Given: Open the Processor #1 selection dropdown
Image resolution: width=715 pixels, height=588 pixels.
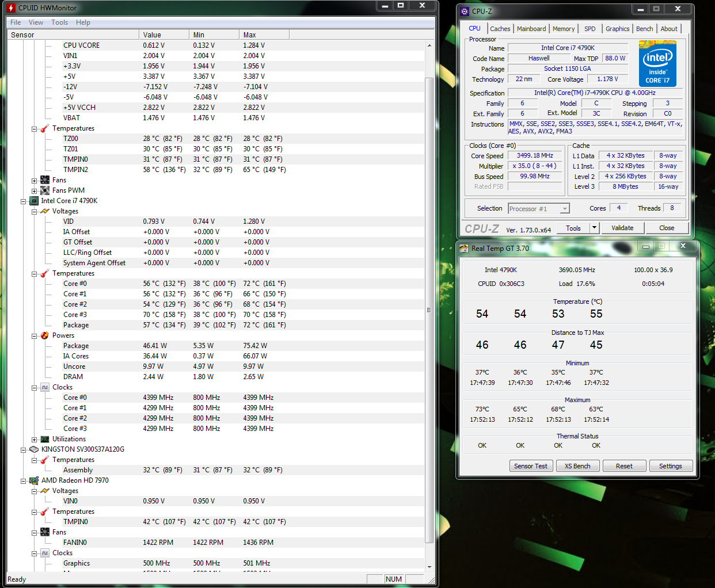Looking at the screenshot, I should pyautogui.click(x=565, y=209).
